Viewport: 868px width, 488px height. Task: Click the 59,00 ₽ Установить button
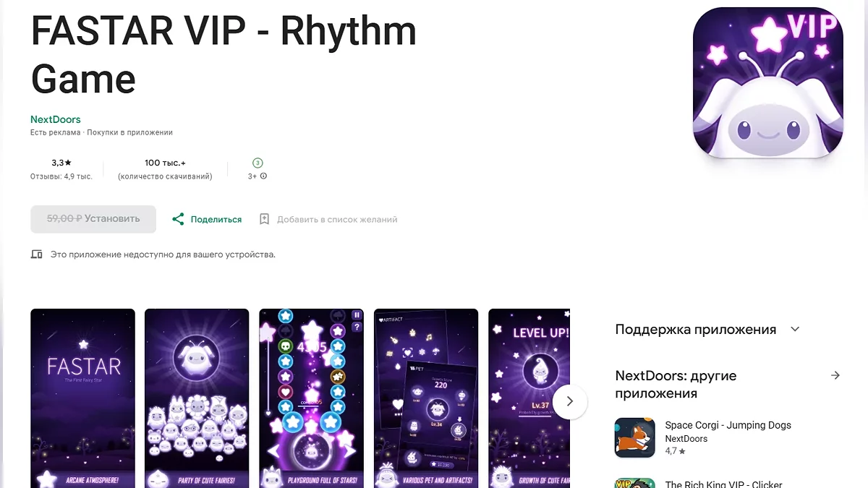(93, 219)
